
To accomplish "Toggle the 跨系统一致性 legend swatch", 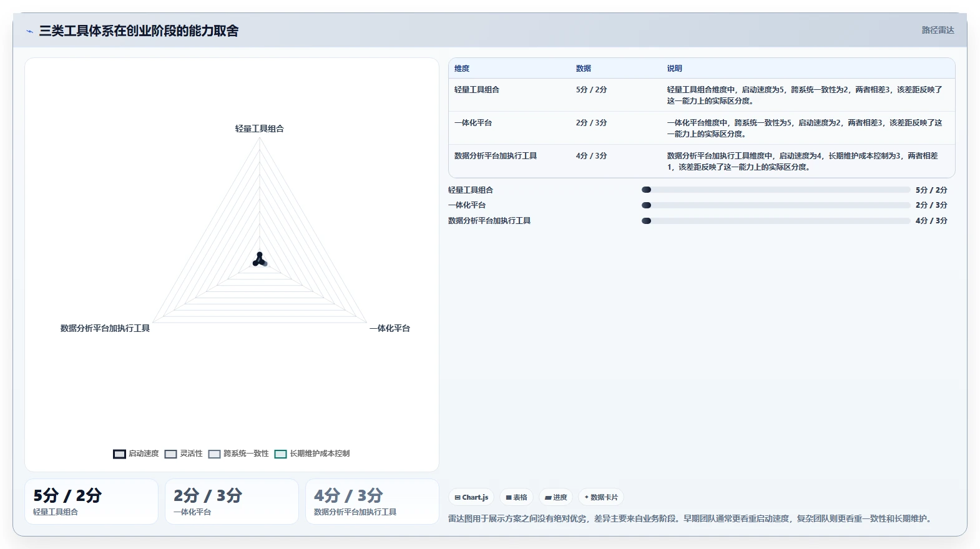I will (x=215, y=454).
